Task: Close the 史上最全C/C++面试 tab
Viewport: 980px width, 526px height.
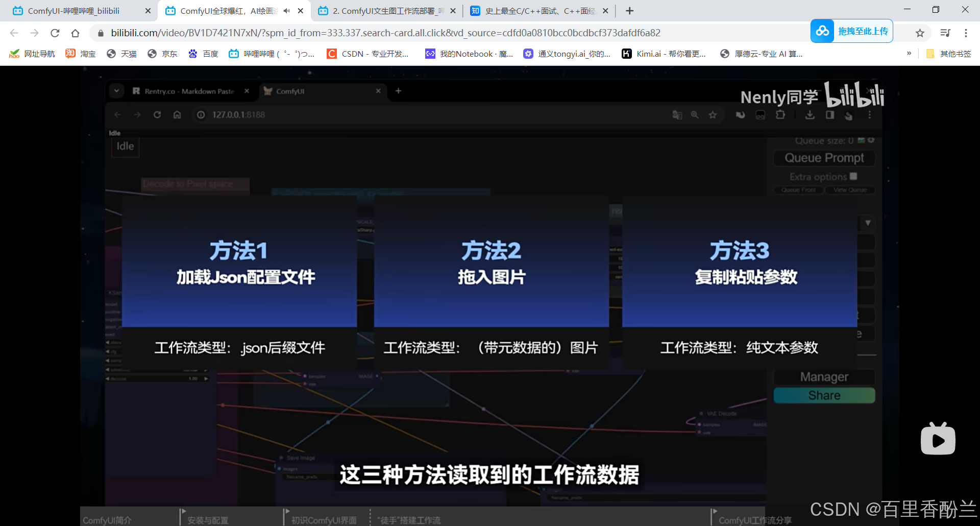Action: click(x=605, y=11)
